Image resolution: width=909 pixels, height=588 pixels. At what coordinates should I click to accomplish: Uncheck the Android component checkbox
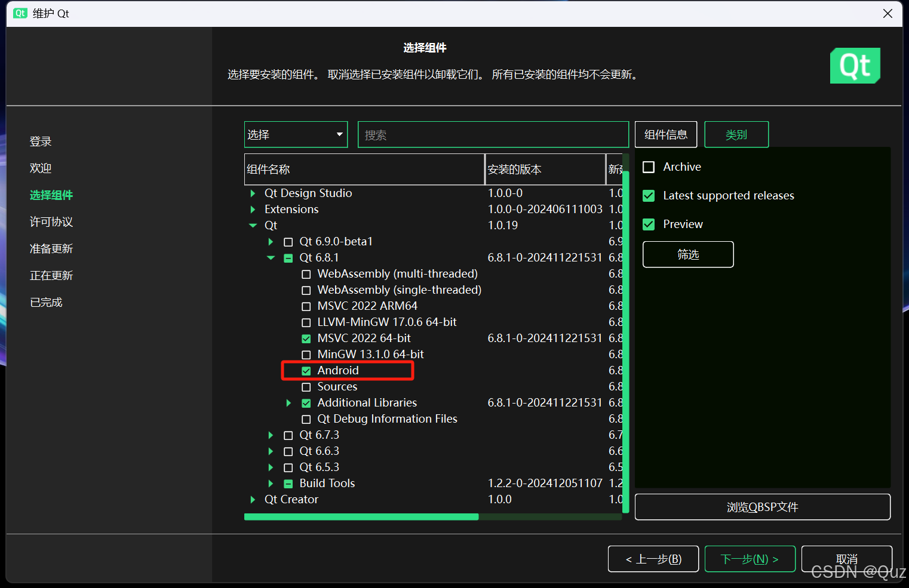click(306, 371)
